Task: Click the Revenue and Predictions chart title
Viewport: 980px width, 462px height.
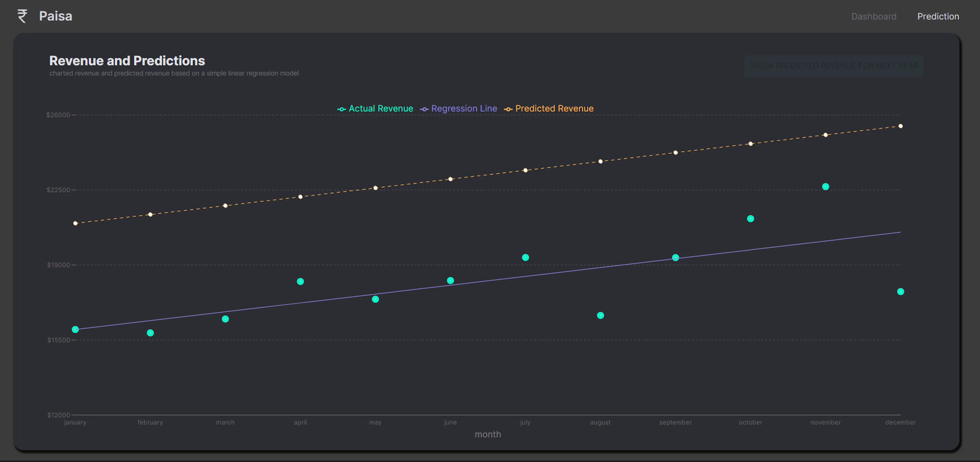Action: pyautogui.click(x=127, y=60)
